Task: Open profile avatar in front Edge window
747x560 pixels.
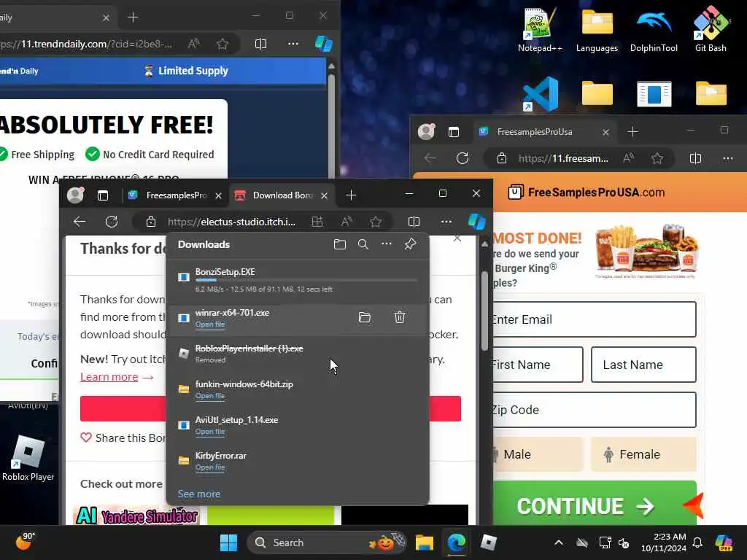Action: pyautogui.click(x=75, y=195)
